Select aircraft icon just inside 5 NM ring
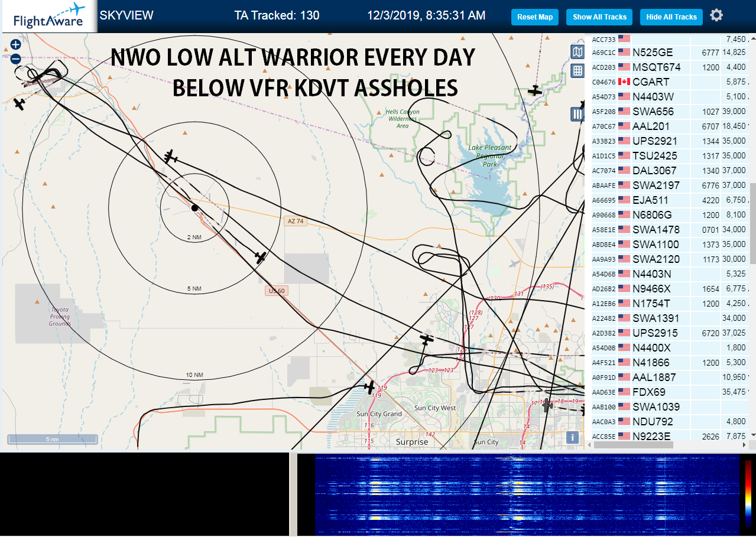The image size is (756, 537). [x=171, y=157]
